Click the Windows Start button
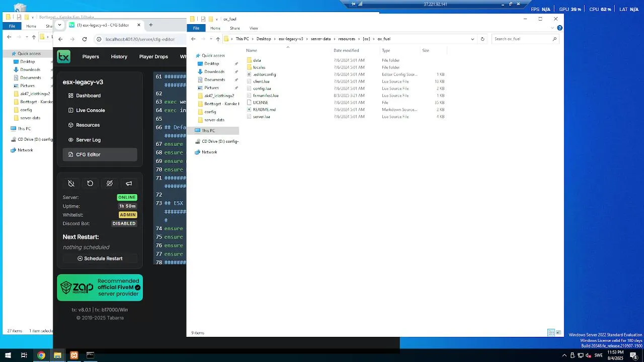Image resolution: width=644 pixels, height=362 pixels. point(8,355)
